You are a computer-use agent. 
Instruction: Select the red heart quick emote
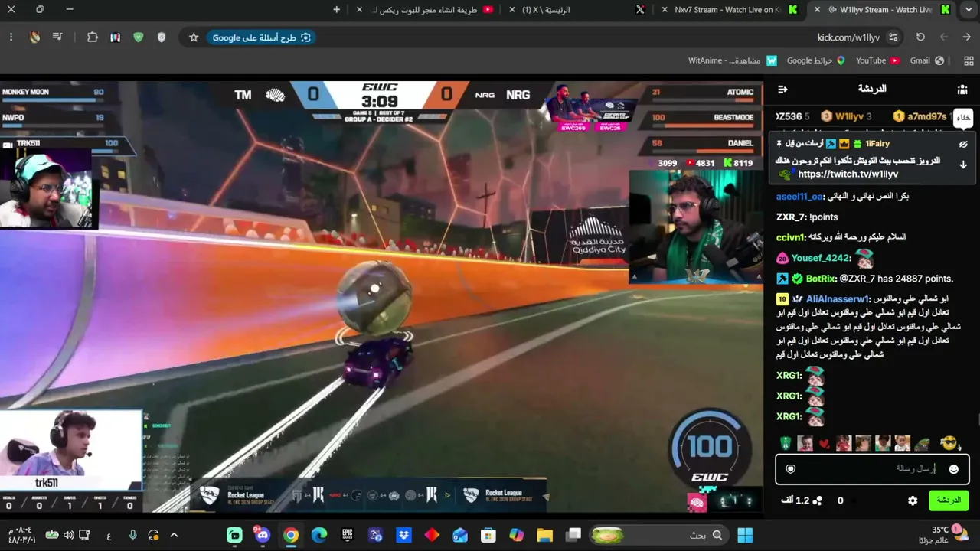click(824, 444)
